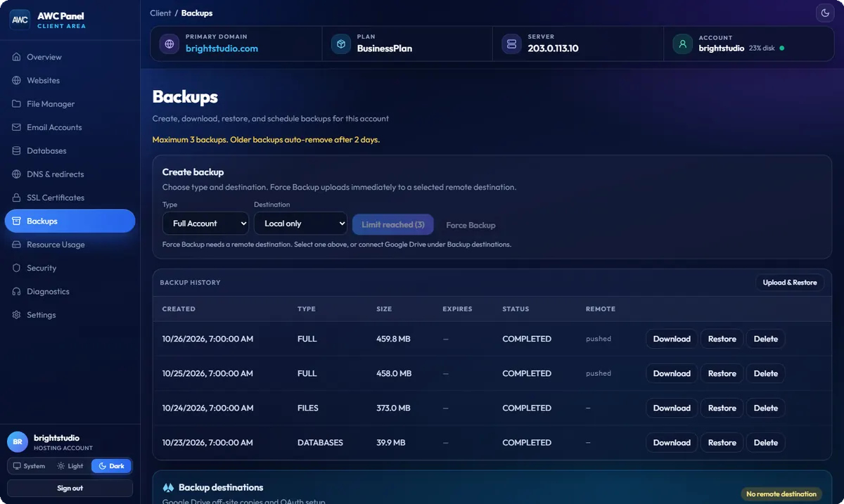The image size is (844, 504).
Task: Click the plan cube icon
Action: [341, 44]
